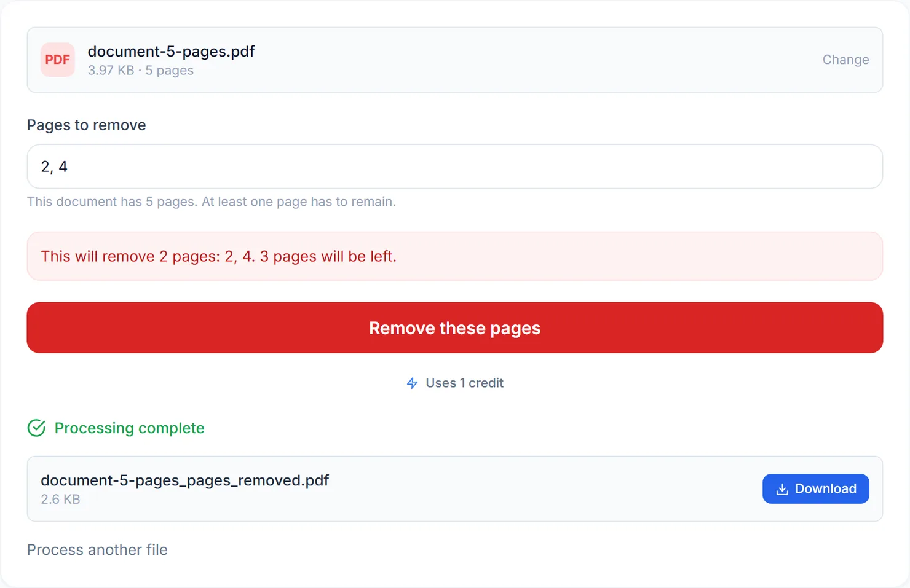This screenshot has height=588, width=910.
Task: Click the Pages to remove label
Action: pos(86,125)
